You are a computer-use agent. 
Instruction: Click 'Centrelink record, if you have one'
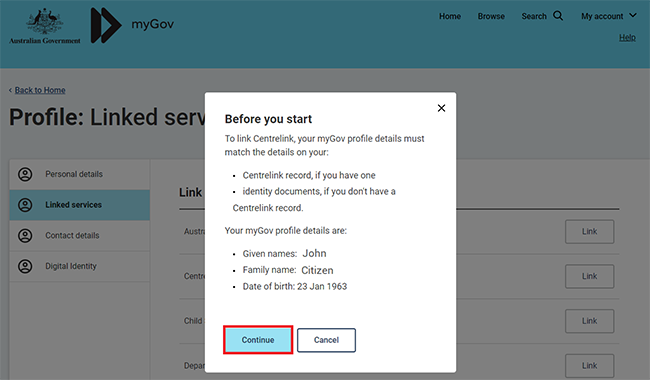[309, 175]
